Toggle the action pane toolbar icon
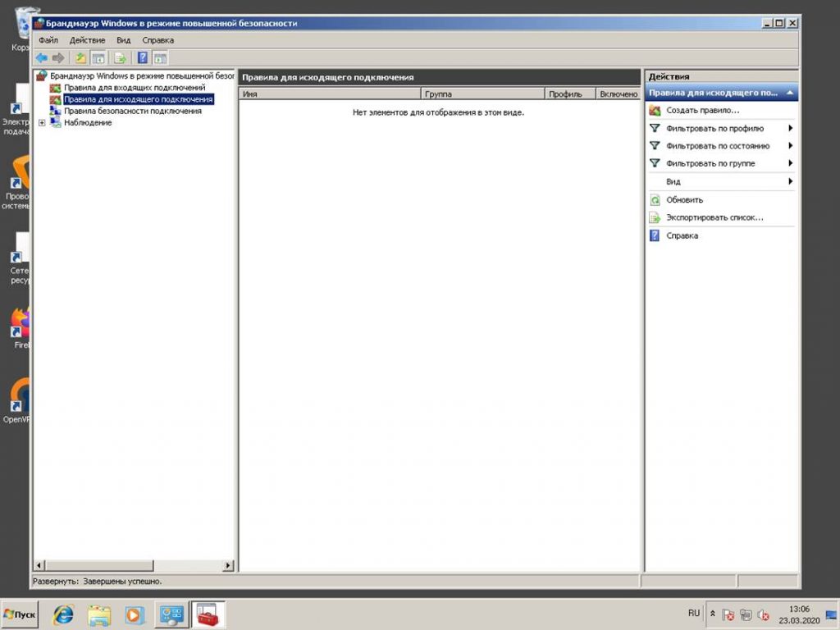Image resolution: width=840 pixels, height=630 pixels. click(160, 58)
